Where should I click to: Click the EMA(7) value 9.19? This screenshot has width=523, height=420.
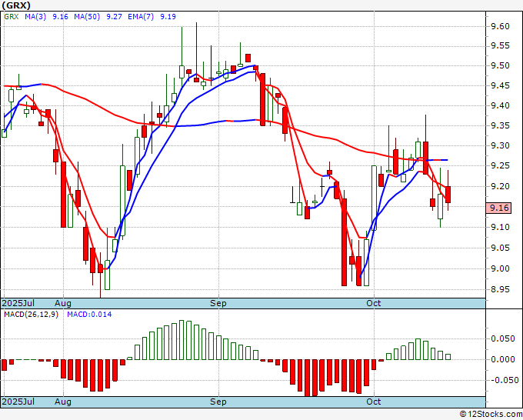168,17
